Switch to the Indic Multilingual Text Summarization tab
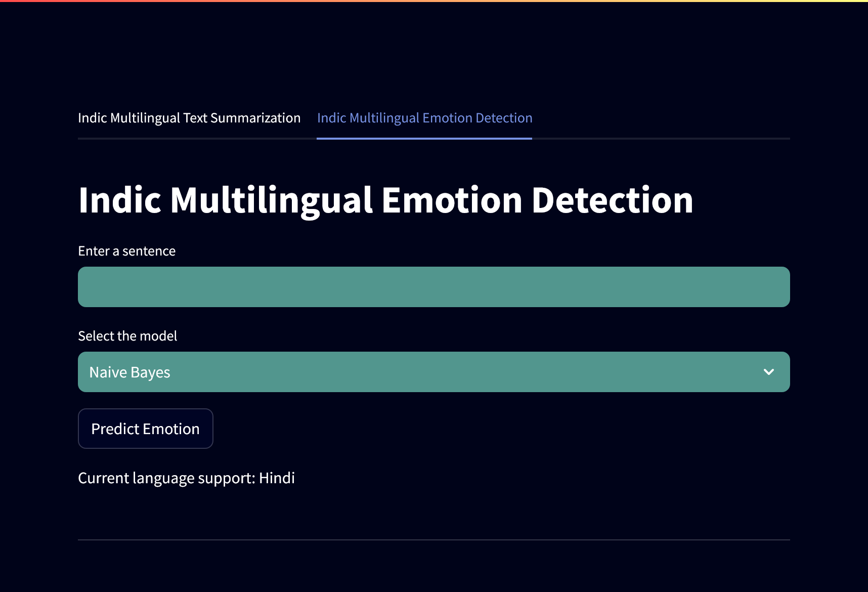This screenshot has height=592, width=868. (x=190, y=117)
